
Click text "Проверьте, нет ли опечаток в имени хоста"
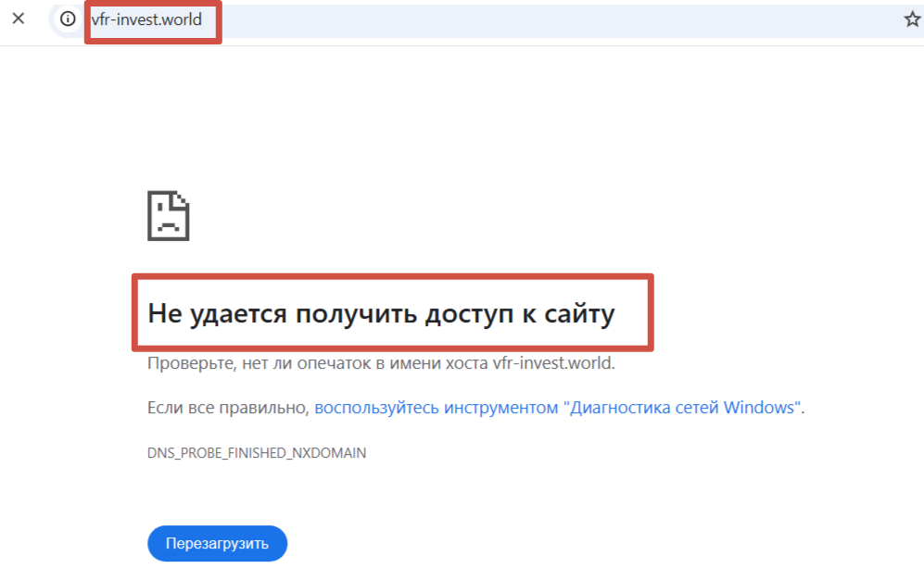click(318, 363)
